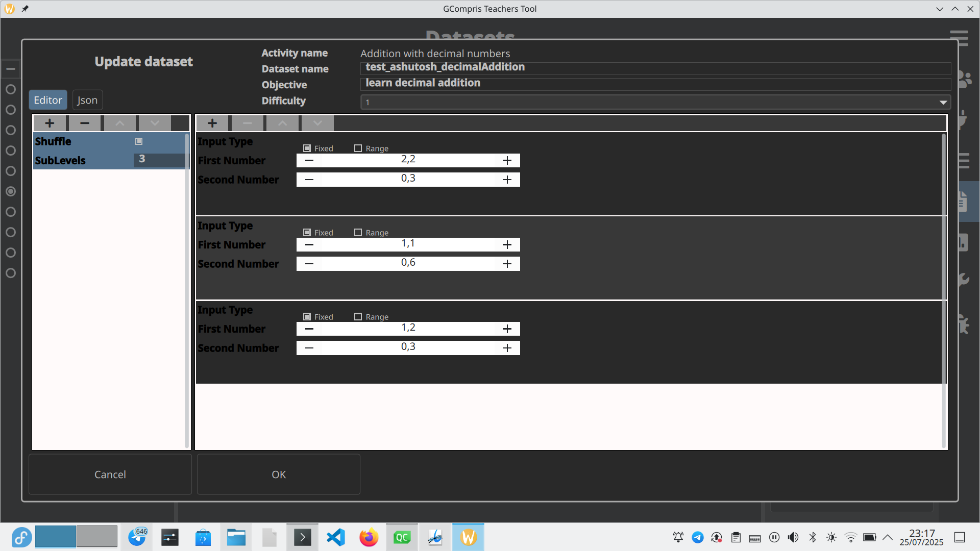The height and width of the screenshot is (551, 980).
Task: Switch to the Json tab
Action: [87, 100]
